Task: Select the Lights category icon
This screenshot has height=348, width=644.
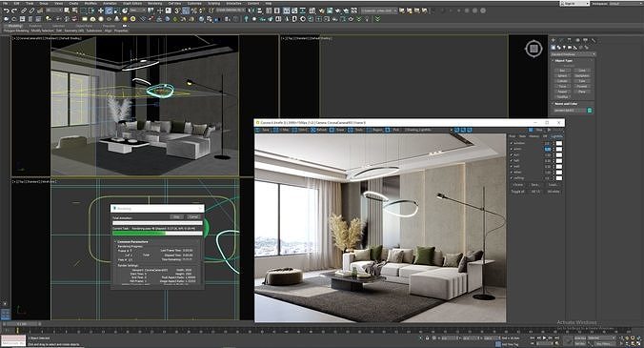Action: (x=564, y=48)
